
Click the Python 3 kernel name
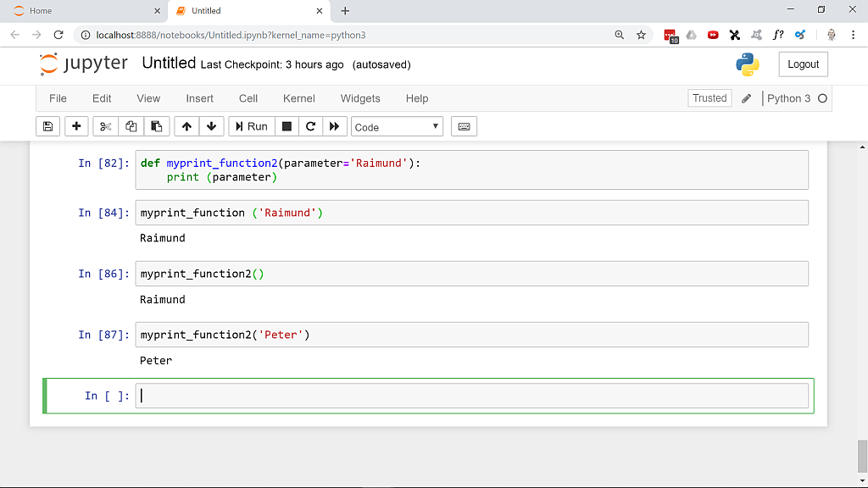click(789, 98)
